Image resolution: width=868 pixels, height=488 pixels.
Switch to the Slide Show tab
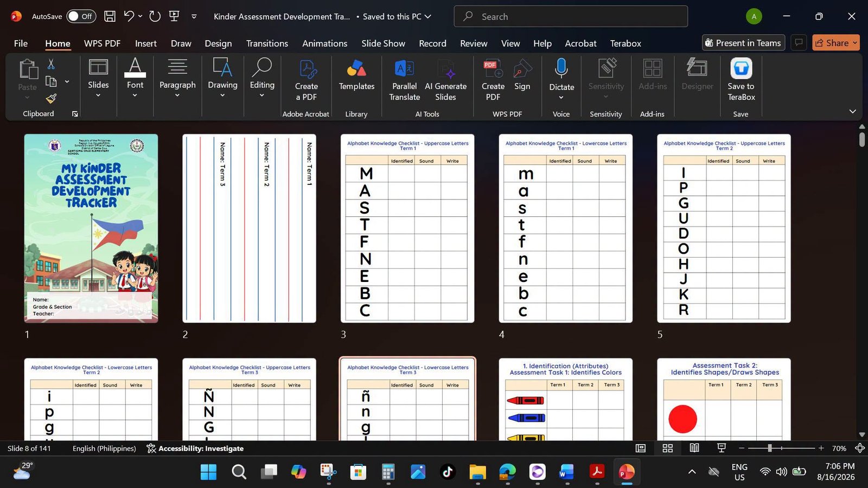tap(383, 43)
